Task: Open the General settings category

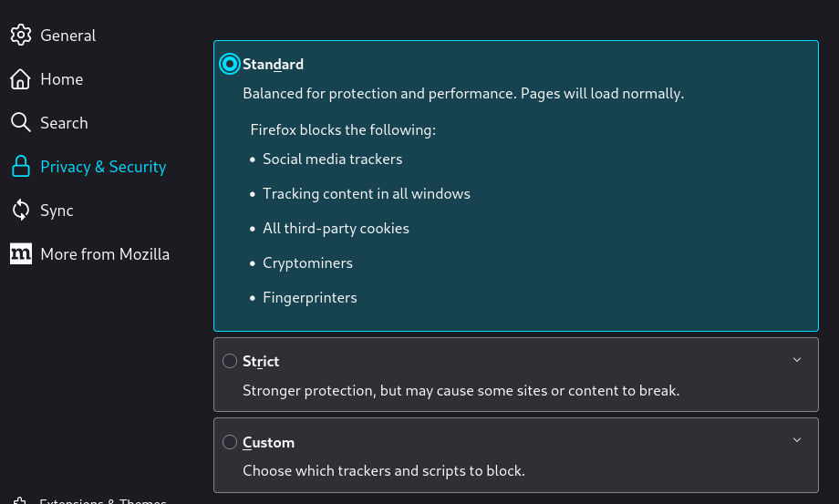Action: tap(68, 36)
